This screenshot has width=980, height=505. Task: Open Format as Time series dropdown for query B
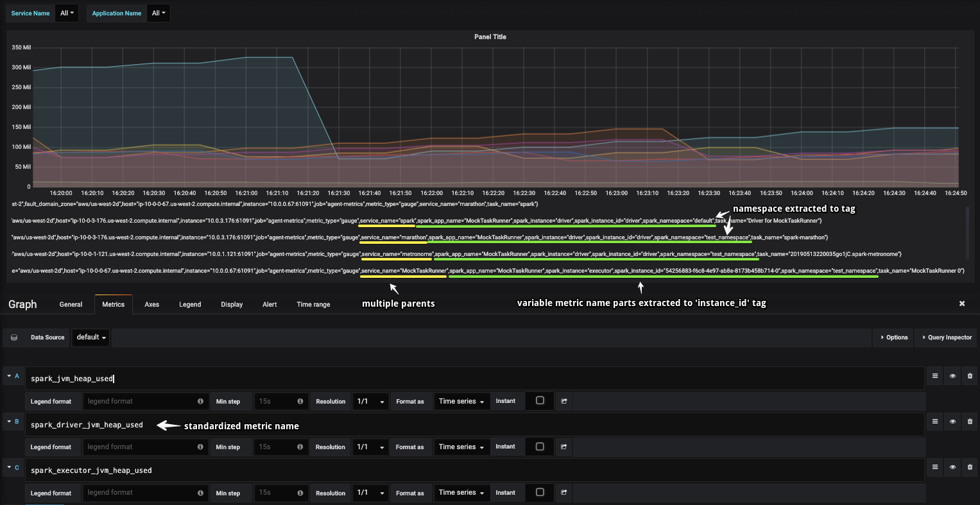click(461, 447)
